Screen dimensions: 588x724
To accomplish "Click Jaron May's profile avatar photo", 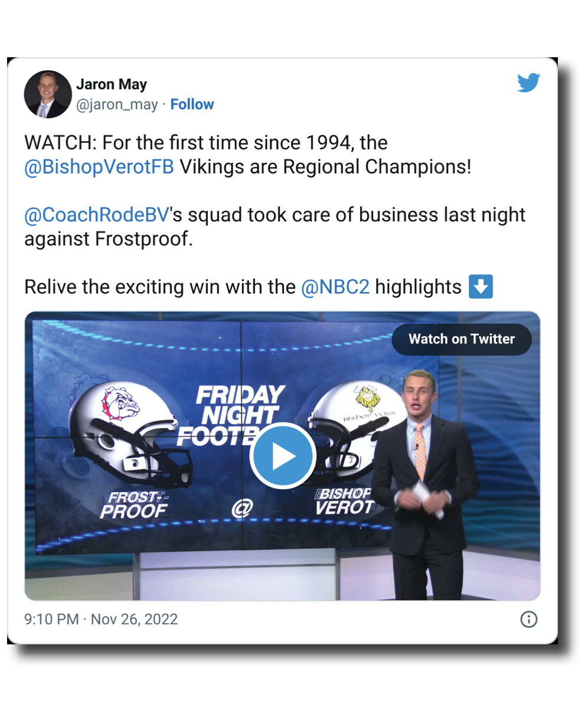I will [47, 94].
